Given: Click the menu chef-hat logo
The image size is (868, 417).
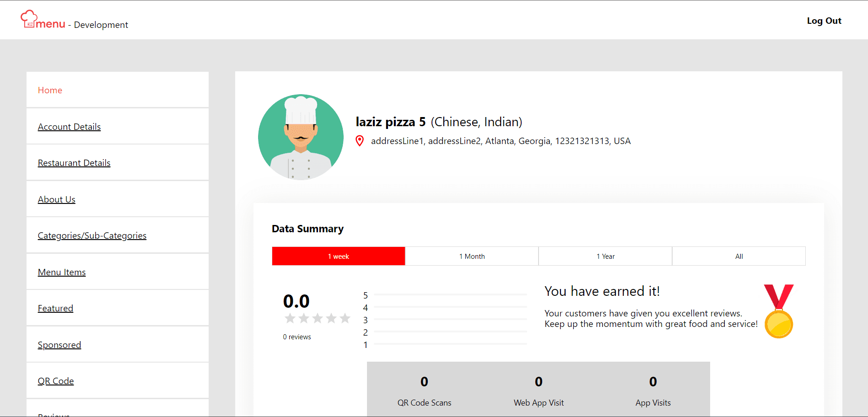Looking at the screenshot, I should pos(43,20).
